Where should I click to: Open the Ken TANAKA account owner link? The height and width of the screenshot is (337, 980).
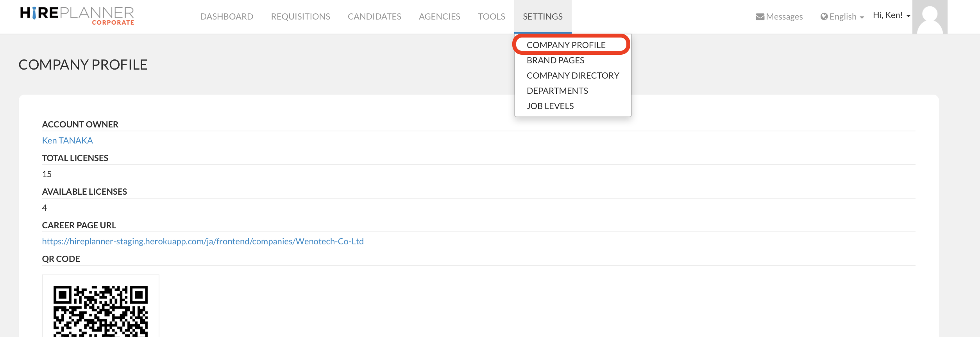(67, 140)
